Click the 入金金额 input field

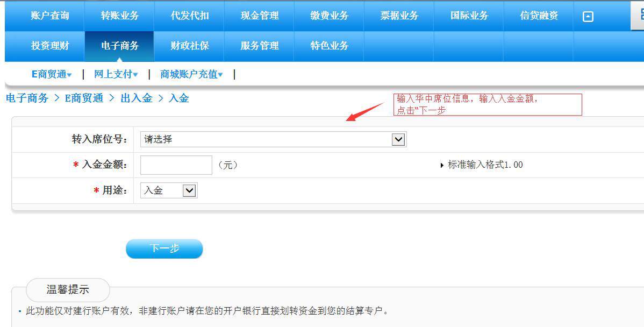click(x=176, y=165)
